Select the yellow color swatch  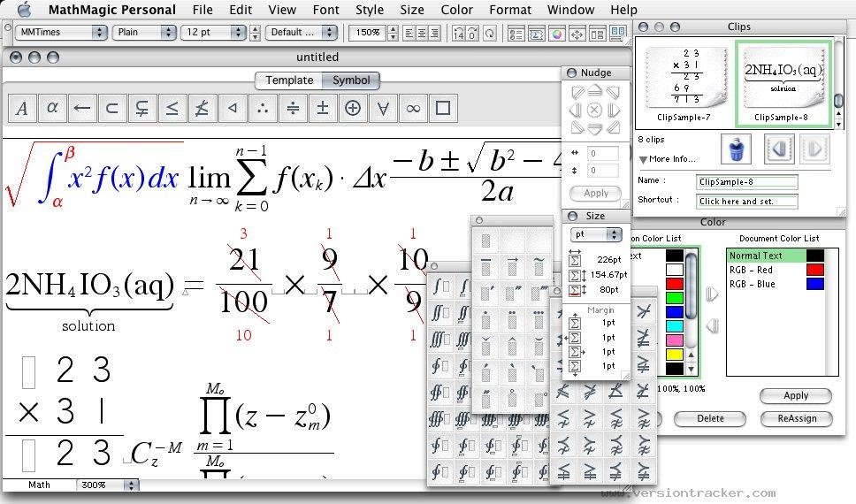(675, 355)
